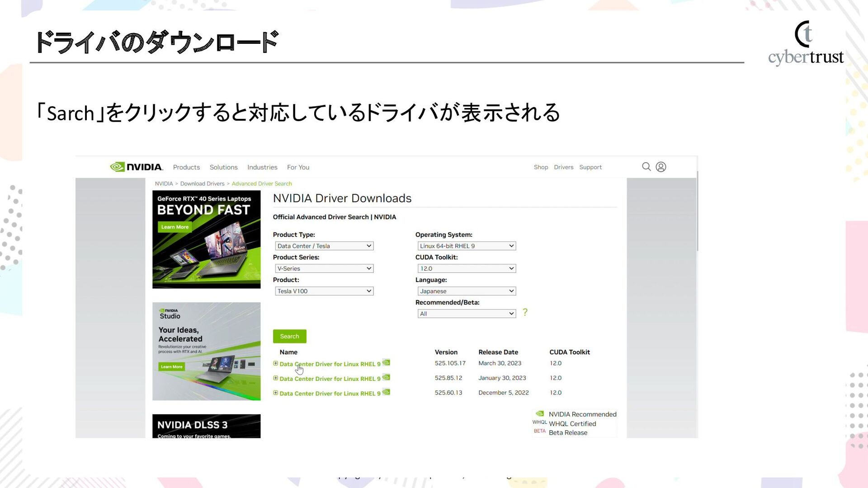
Task: Click Learn More on NVIDIA Studio banner
Action: 171,366
